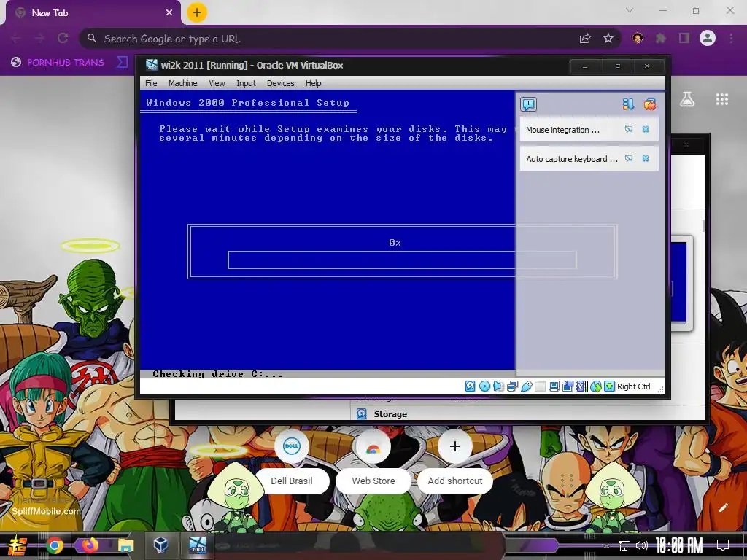Image resolution: width=747 pixels, height=560 pixels.
Task: Click the taskbar clock
Action: click(x=679, y=545)
